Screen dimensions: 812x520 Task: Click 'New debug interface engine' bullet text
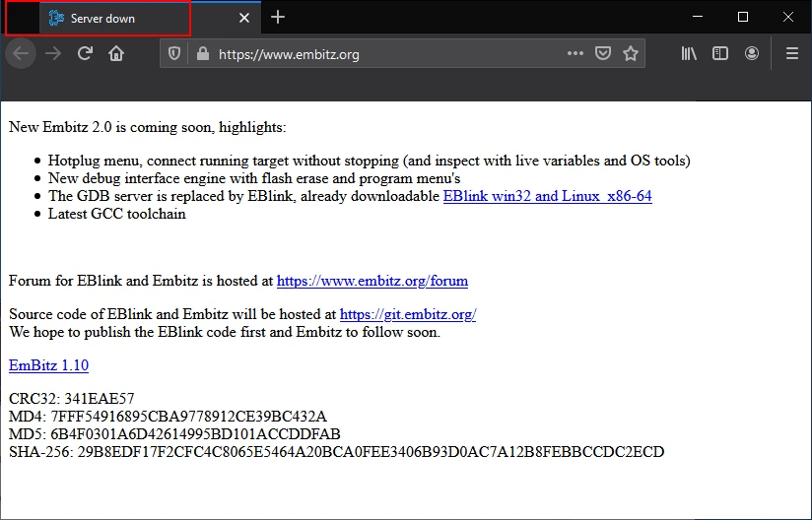pos(254,178)
